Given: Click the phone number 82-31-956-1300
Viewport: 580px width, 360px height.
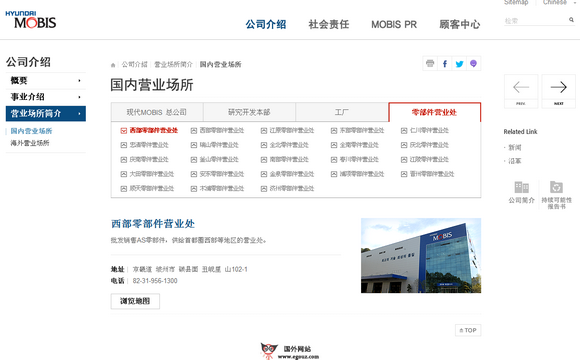Looking at the screenshot, I should (155, 281).
